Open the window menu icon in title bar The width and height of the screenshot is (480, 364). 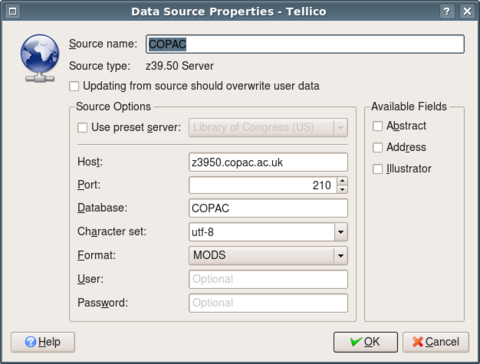click(13, 11)
